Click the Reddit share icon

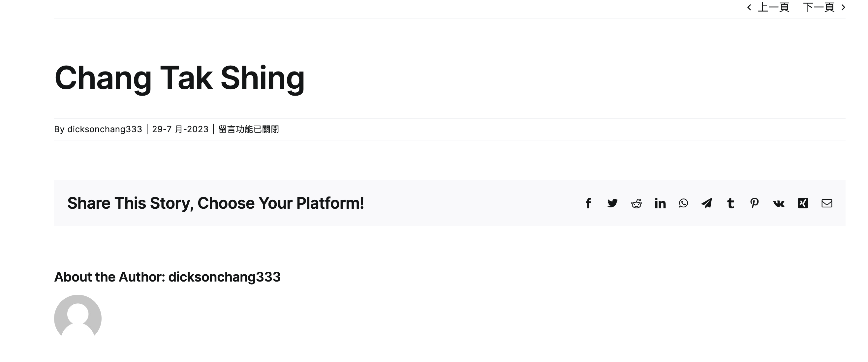click(x=636, y=203)
